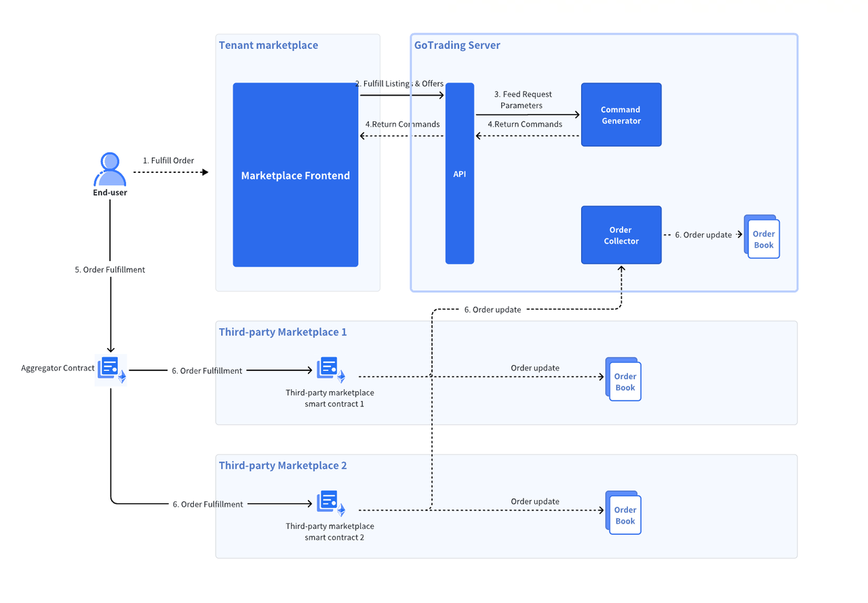Select the Third-party Marketplace 2 heading
Image resolution: width=868 pixels, height=603 pixels.
pos(283,465)
